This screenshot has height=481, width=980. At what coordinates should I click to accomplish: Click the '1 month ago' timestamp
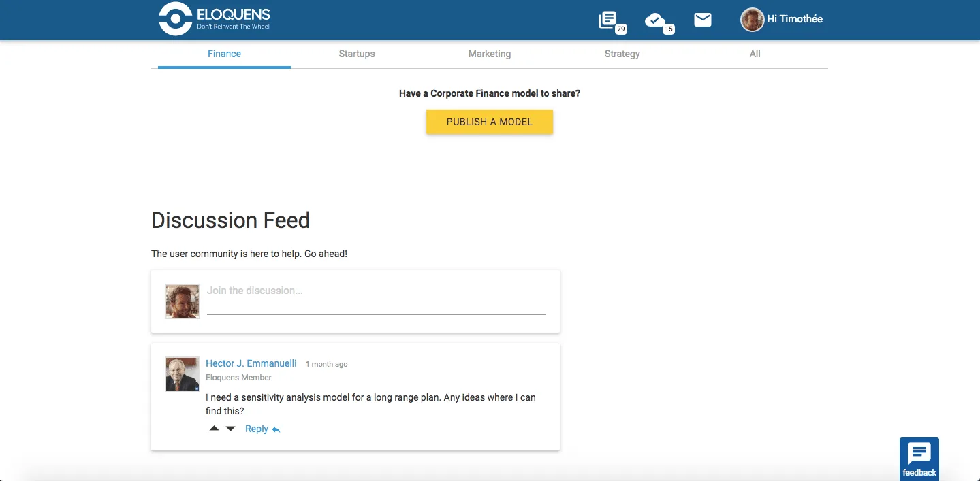327,365
